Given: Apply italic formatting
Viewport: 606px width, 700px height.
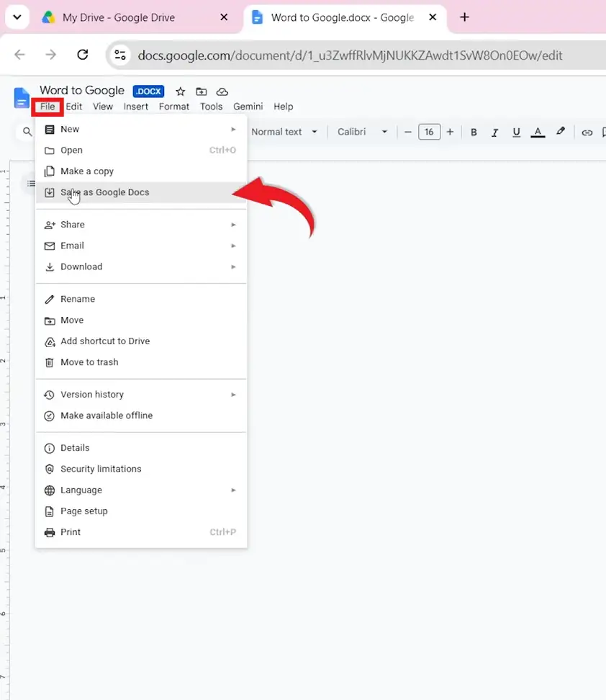Looking at the screenshot, I should tap(494, 132).
